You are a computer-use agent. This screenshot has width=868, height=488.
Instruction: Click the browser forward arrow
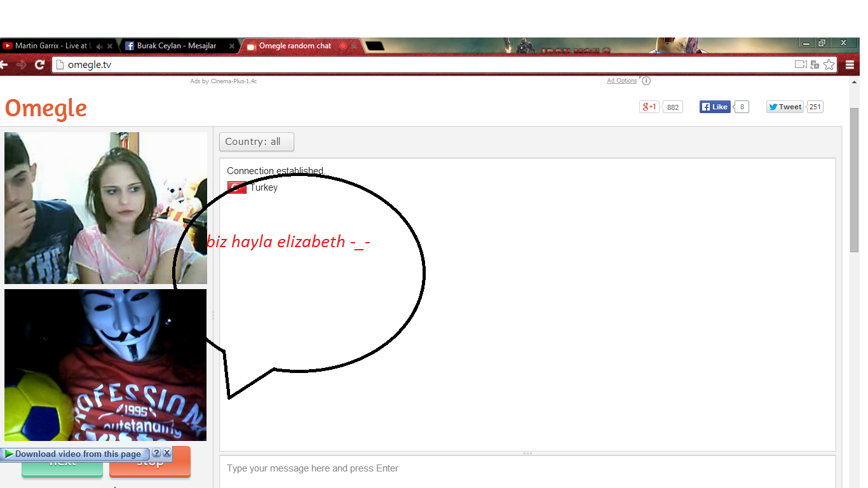pyautogui.click(x=22, y=64)
